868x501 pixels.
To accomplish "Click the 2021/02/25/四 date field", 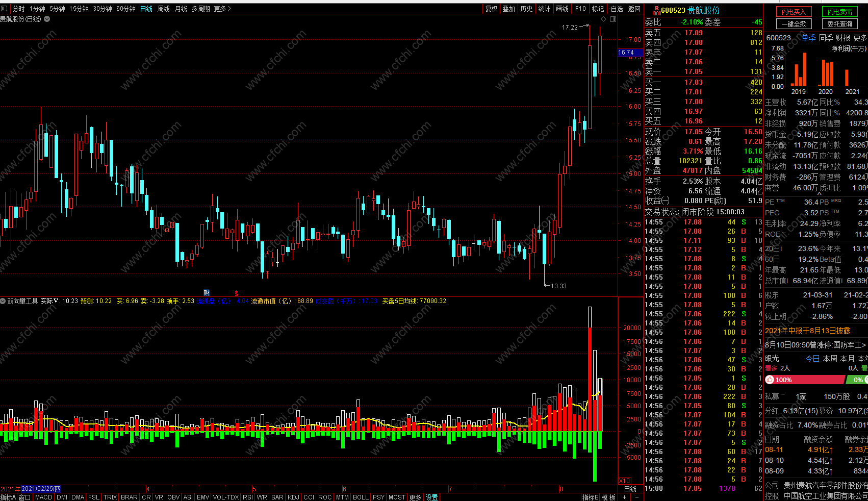I will (x=41, y=489).
